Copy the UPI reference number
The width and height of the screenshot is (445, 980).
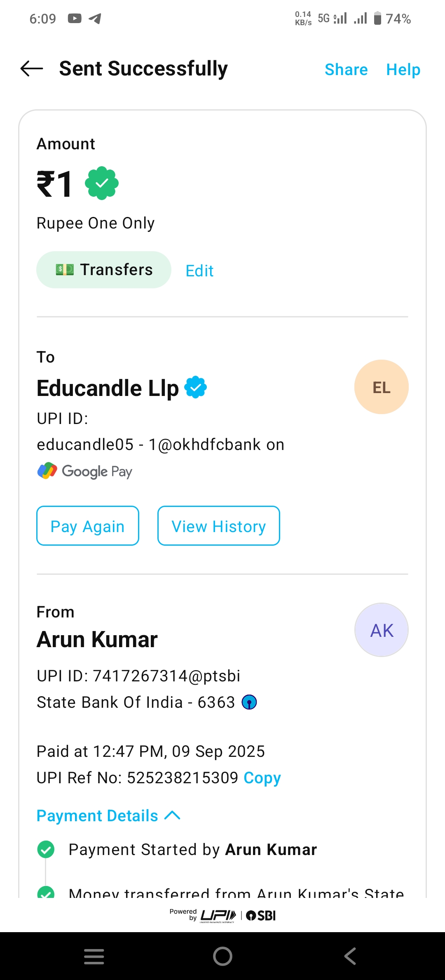(x=262, y=778)
